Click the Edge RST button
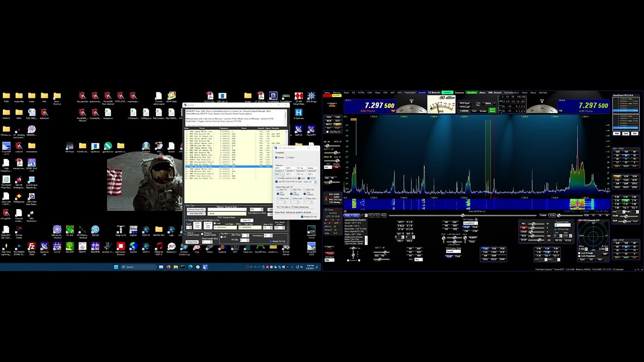Image resolution: width=644 pixels, height=362 pixels. point(247,220)
